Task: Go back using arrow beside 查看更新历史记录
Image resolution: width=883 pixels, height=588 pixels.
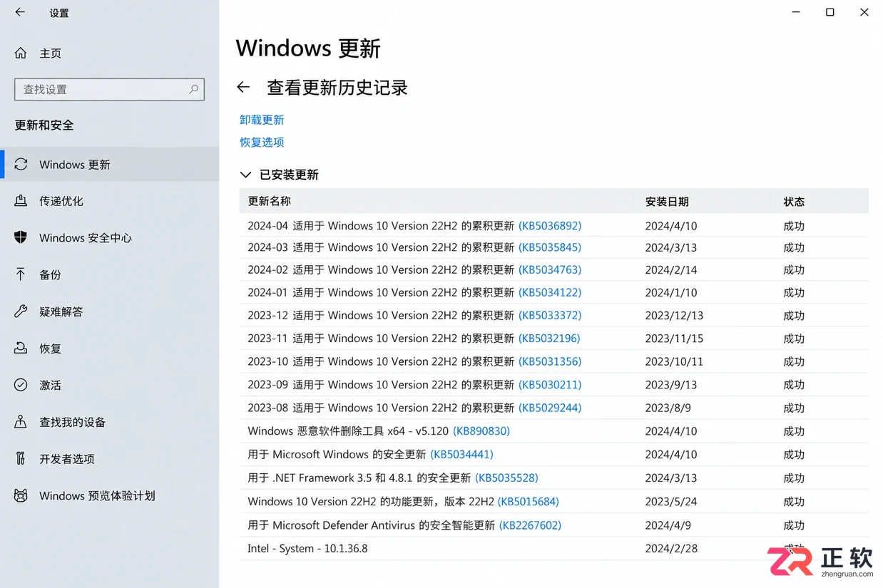Action: 243,87
